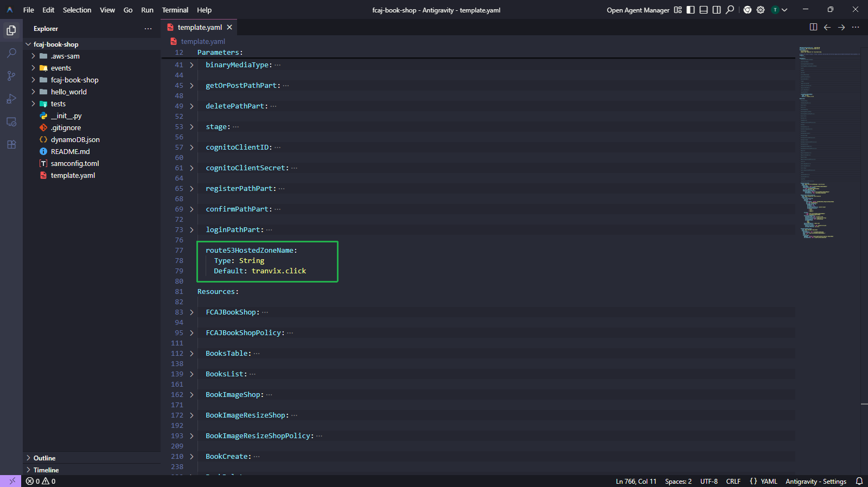The width and height of the screenshot is (868, 487).
Task: Open samconfig.toml file
Action: pos(92,163)
